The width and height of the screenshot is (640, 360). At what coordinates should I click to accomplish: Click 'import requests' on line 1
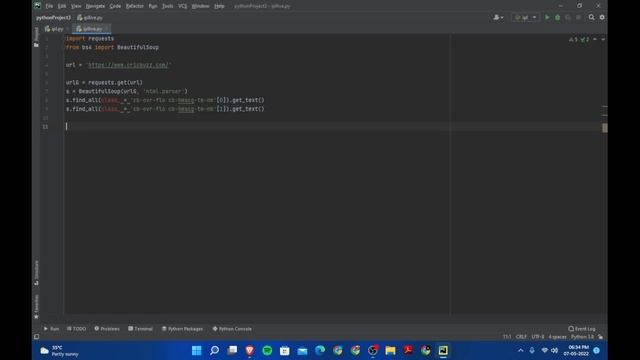pyautogui.click(x=90, y=38)
